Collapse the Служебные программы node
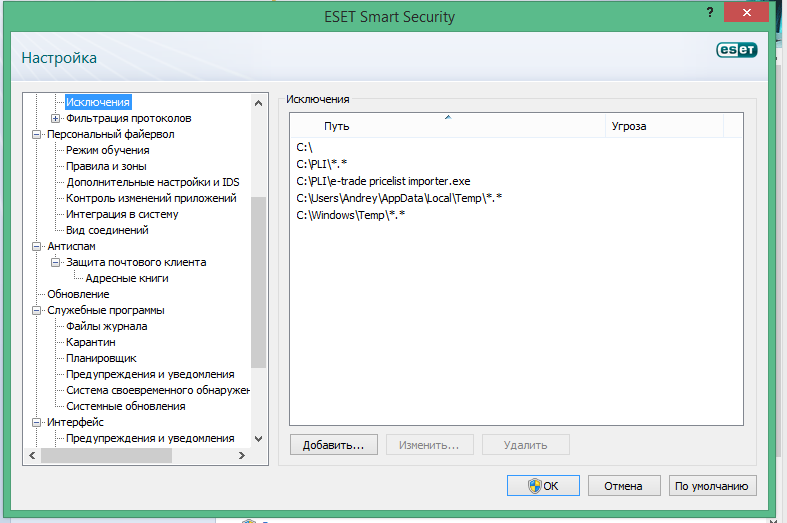 tap(36, 311)
